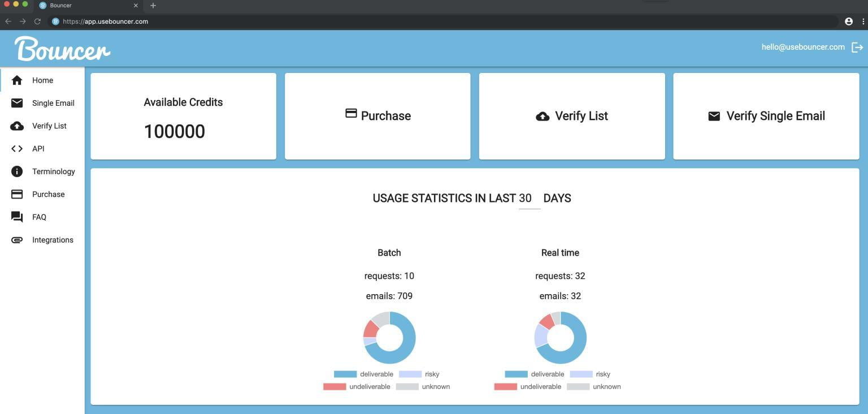Click the browser back arrow
Viewport: 868px width, 414px height.
coord(8,21)
